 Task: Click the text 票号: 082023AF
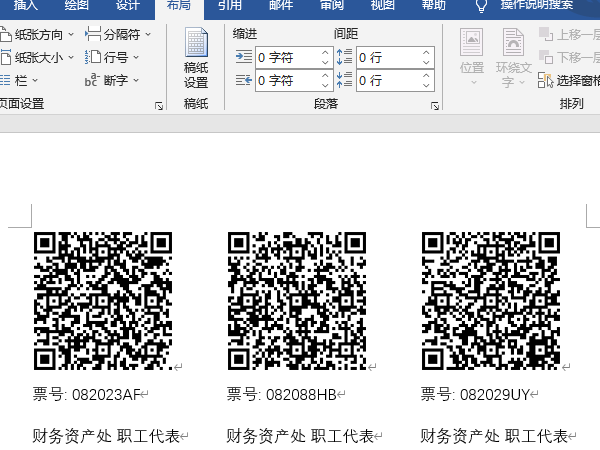(x=86, y=394)
